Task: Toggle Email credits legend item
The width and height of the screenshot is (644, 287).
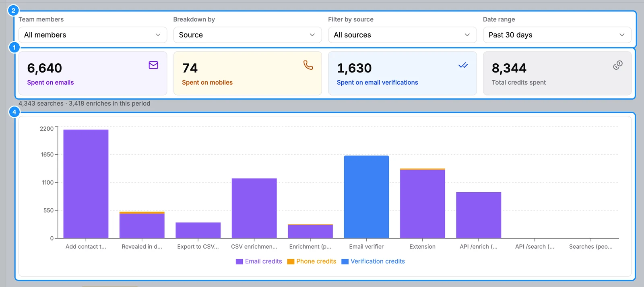Action: (259, 261)
